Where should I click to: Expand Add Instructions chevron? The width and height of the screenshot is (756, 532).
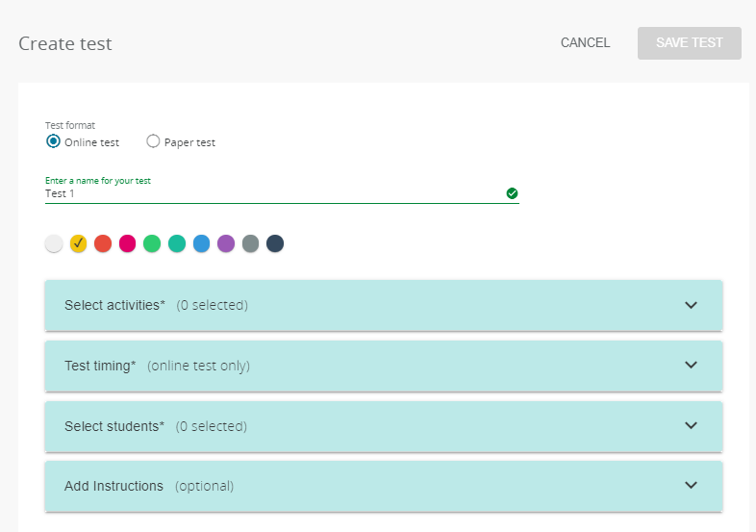coord(691,485)
